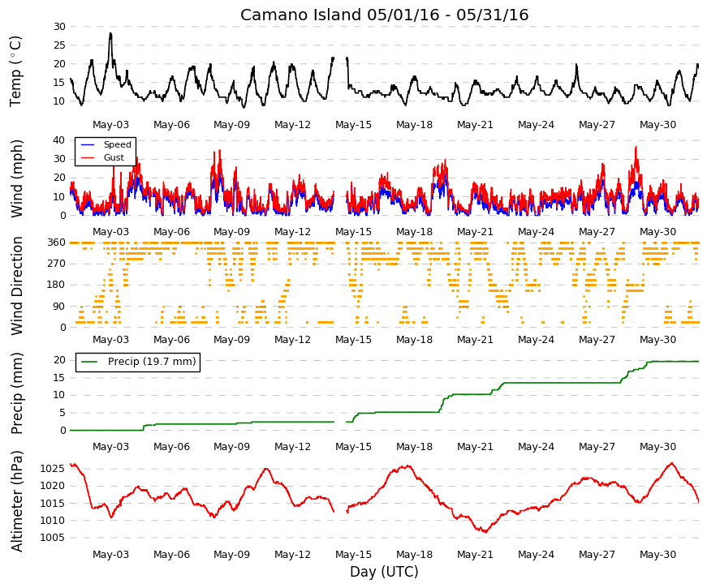Image resolution: width=707 pixels, height=588 pixels.
Task: Click the green Precip legend line
Action: [x=88, y=362]
